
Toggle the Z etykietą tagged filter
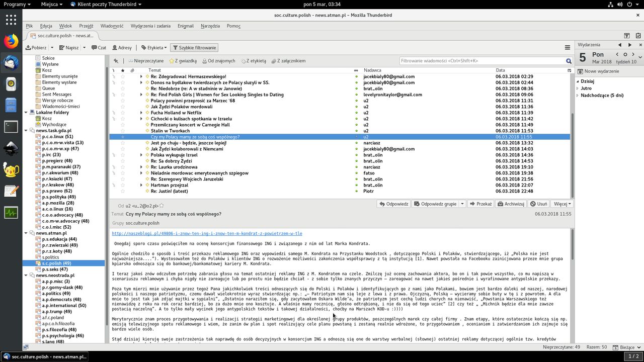coord(254,61)
